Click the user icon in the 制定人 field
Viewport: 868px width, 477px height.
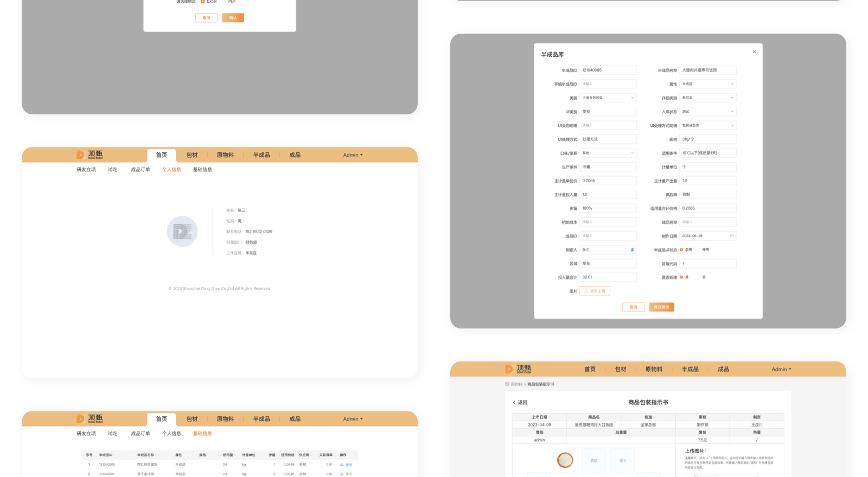point(632,250)
